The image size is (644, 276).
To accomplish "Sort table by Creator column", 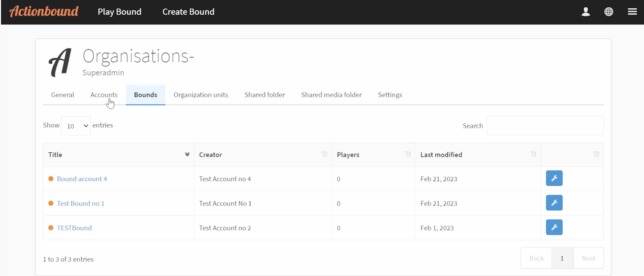I will point(324,155).
